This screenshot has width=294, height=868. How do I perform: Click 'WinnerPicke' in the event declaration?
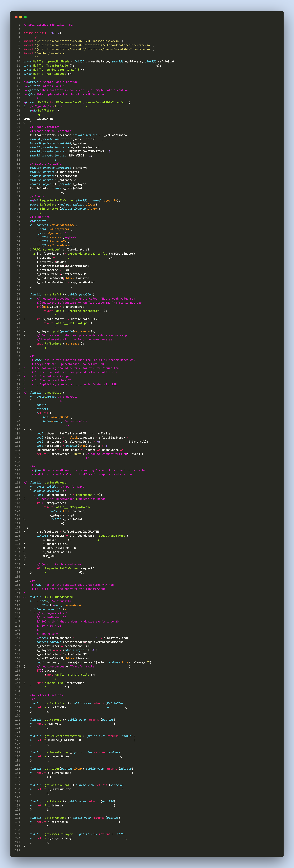49,209
